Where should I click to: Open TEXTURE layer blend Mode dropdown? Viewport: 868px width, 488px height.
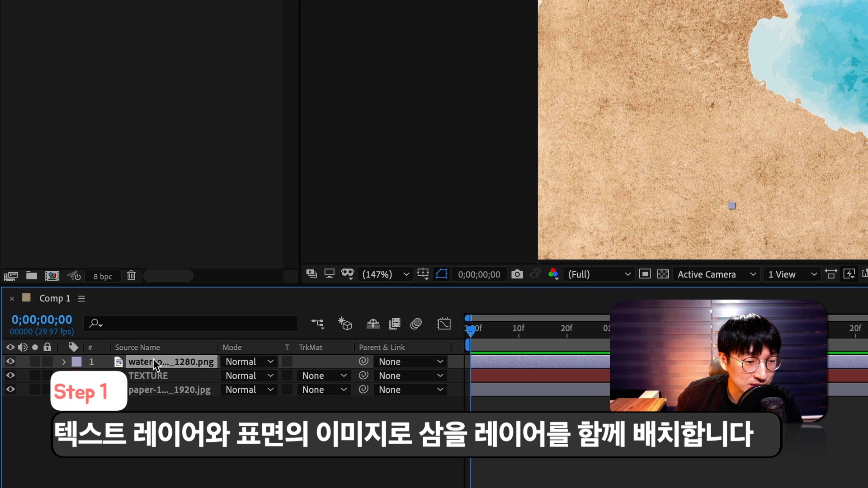(250, 376)
